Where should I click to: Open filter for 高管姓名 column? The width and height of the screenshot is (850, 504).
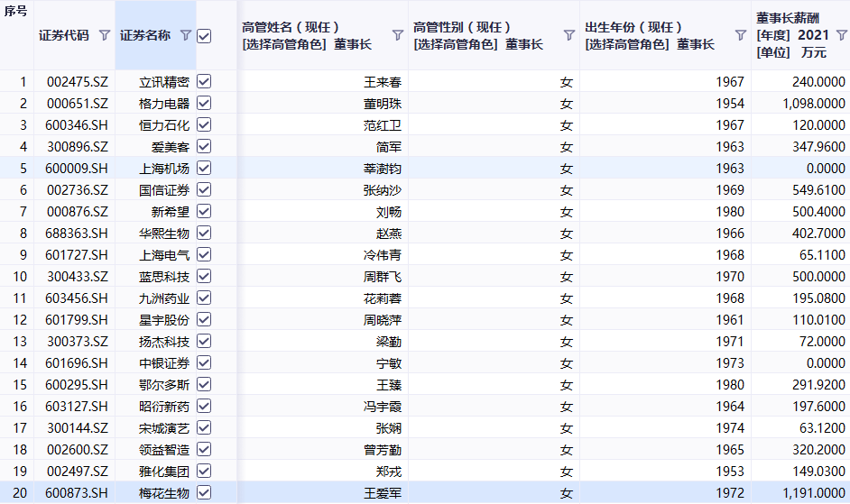(398, 35)
